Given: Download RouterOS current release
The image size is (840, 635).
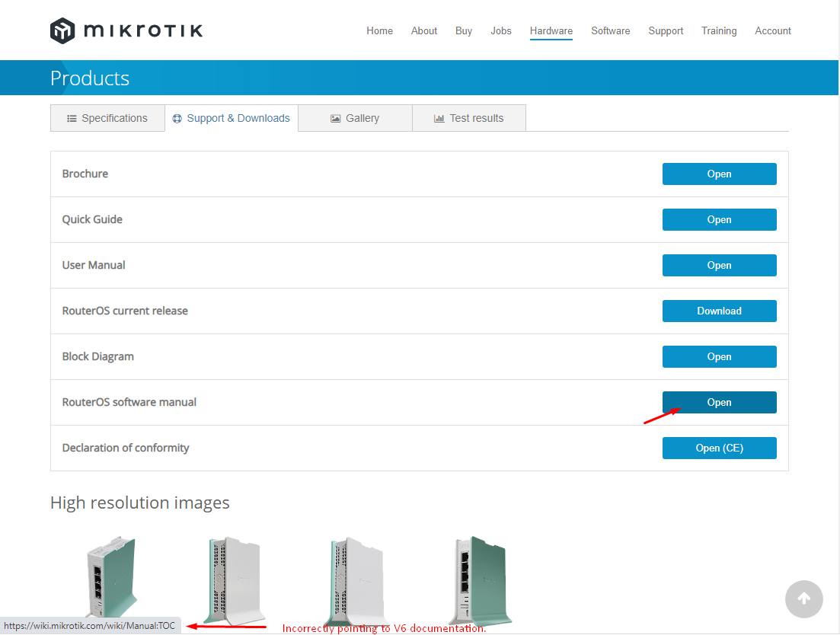Looking at the screenshot, I should (719, 311).
